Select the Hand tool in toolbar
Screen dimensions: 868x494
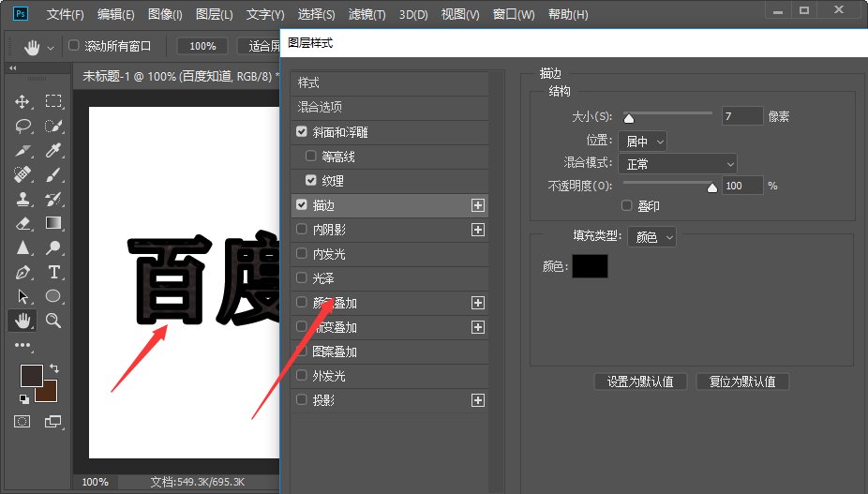tap(22, 321)
